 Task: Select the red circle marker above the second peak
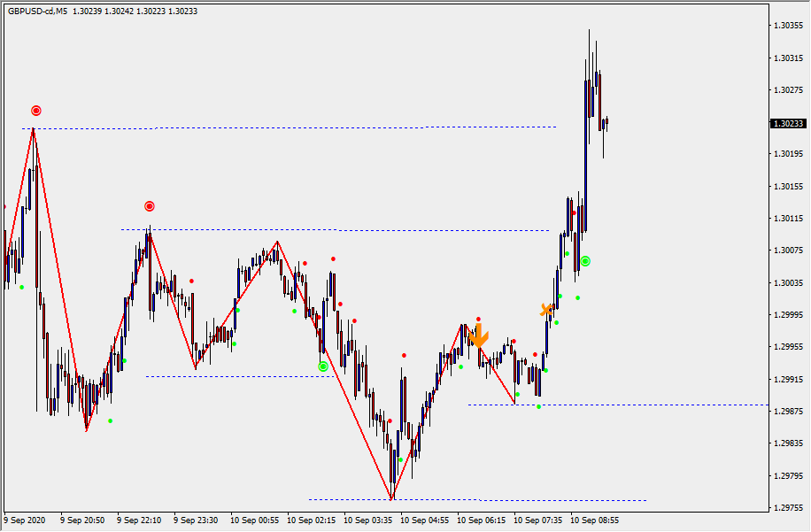(150, 206)
